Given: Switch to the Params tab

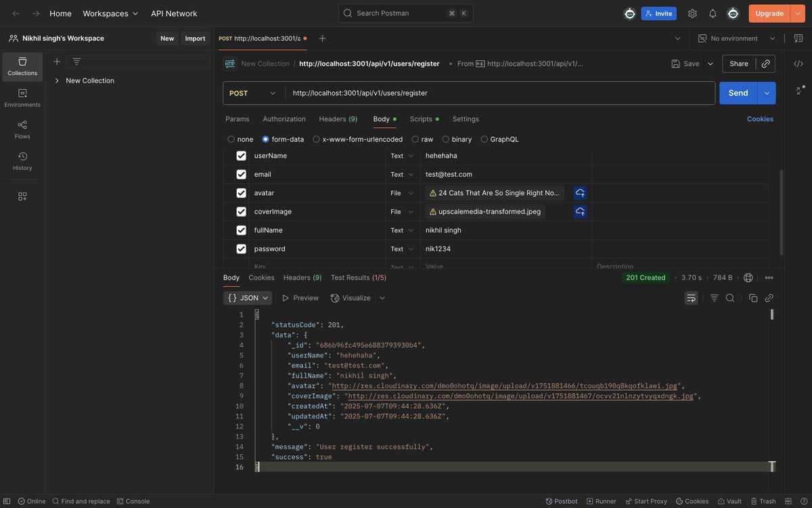Looking at the screenshot, I should 238,119.
